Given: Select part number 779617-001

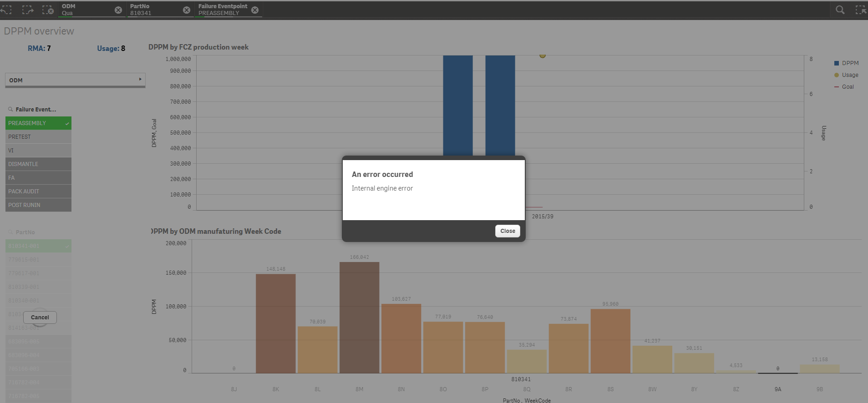Looking at the screenshot, I should 38,273.
